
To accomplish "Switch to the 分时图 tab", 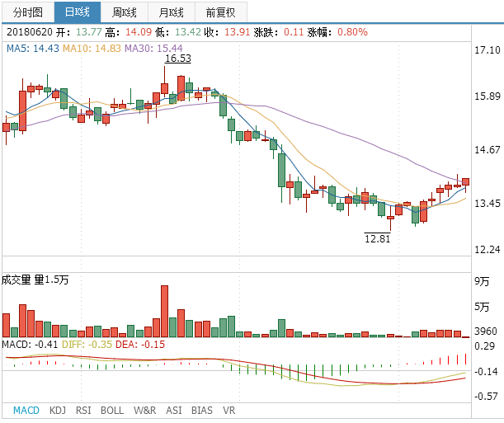I will point(28,12).
